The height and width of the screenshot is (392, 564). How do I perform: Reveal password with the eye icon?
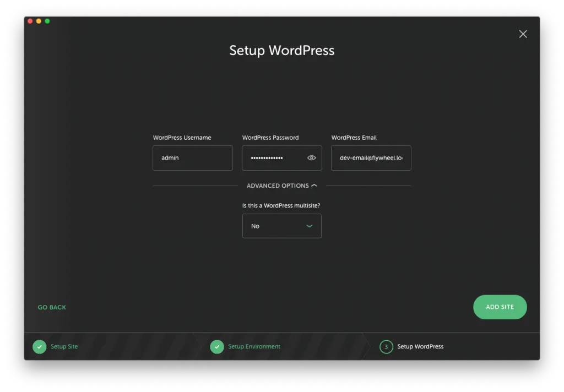coord(312,157)
